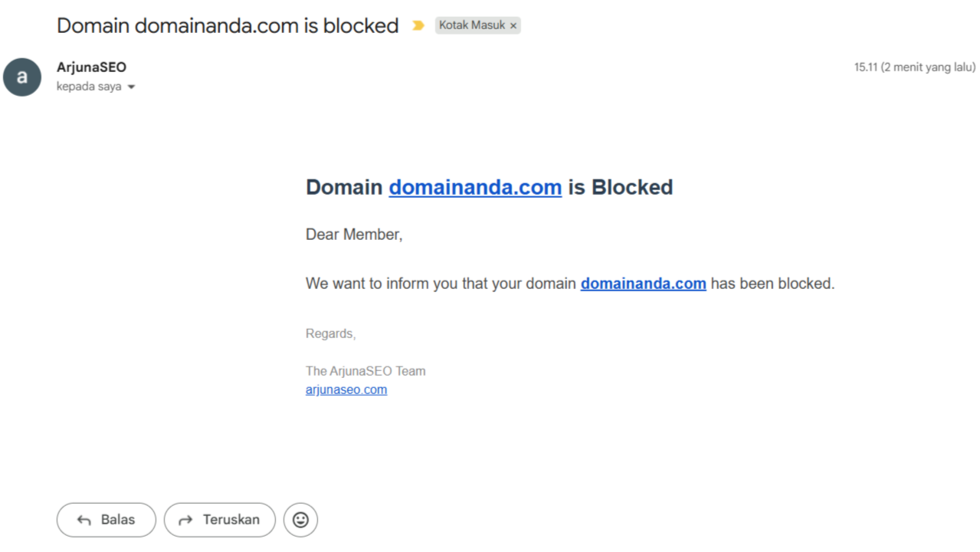Click the sender avatar circle
980x552 pixels.
[22, 77]
